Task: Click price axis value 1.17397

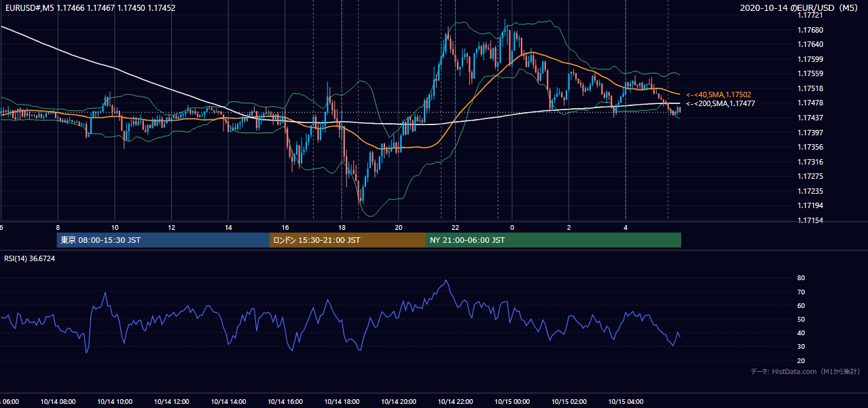Action: [x=810, y=132]
